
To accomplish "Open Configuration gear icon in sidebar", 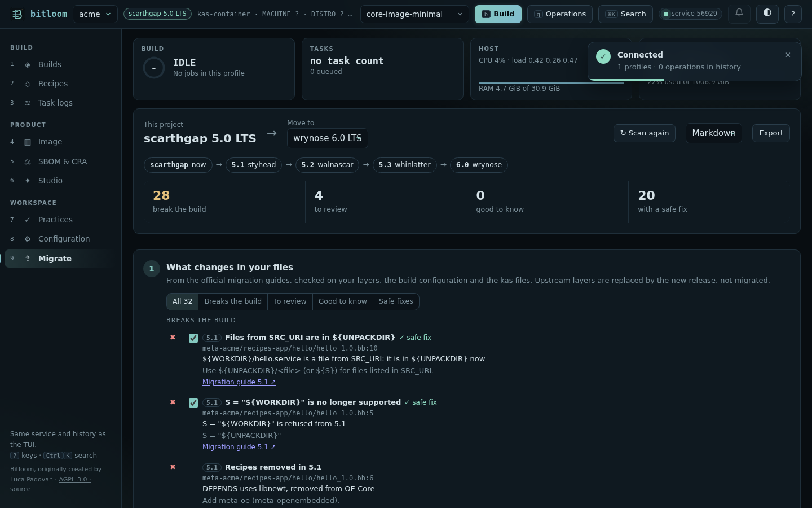I will coord(28,239).
